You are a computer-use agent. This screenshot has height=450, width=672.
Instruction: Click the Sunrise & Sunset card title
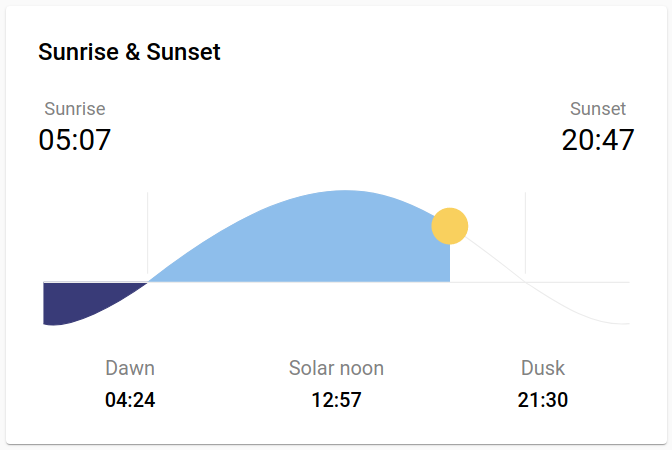[x=129, y=52]
